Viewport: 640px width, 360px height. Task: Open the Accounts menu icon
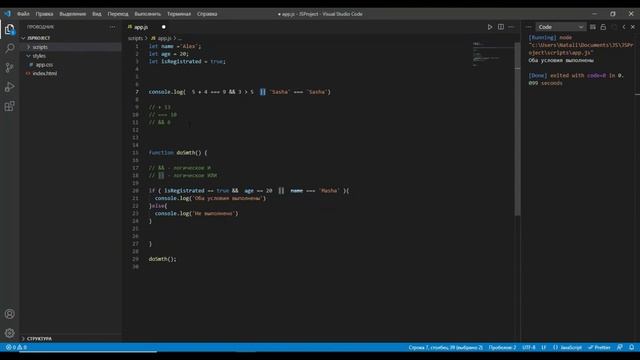9,314
